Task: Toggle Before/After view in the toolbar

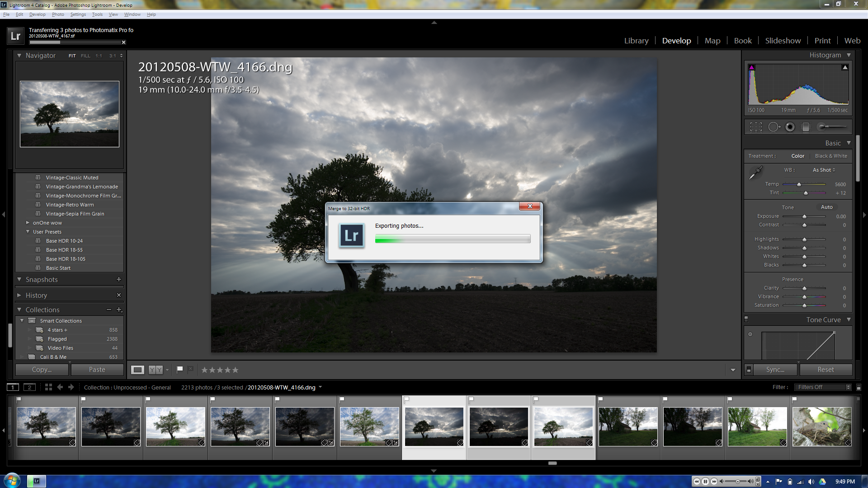Action: coord(156,370)
